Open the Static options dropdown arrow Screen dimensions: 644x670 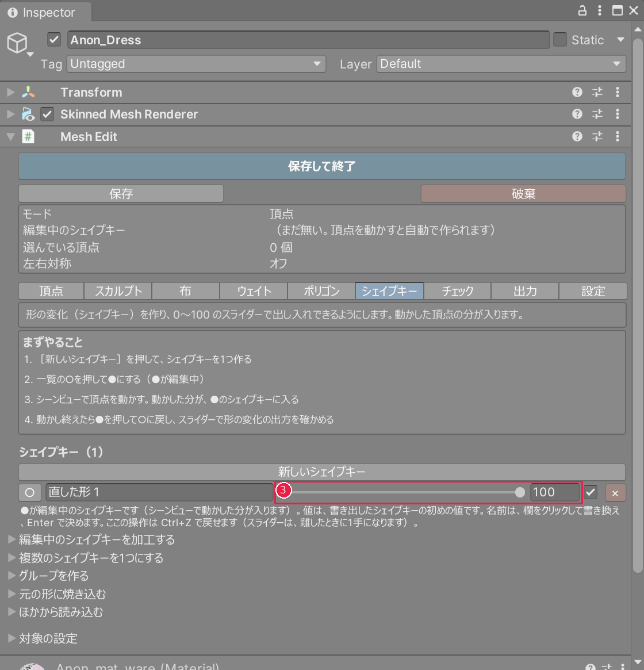pos(620,40)
